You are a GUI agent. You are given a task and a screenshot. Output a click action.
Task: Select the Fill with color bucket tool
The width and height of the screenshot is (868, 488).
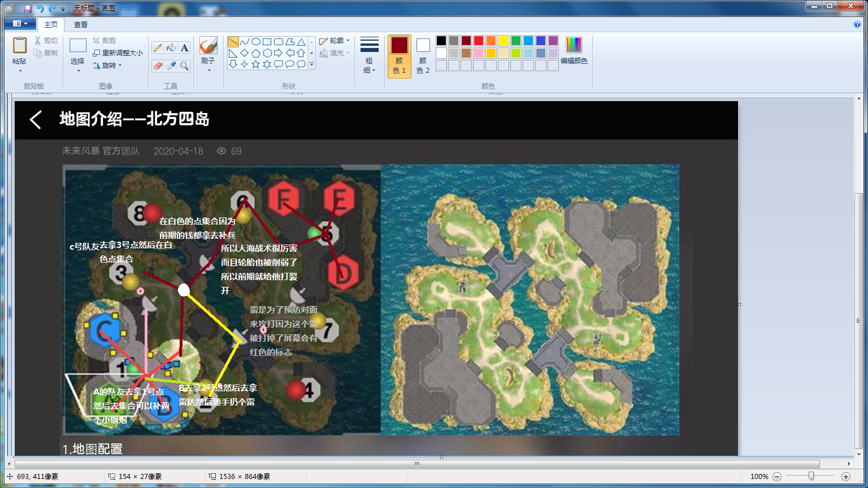click(x=171, y=48)
